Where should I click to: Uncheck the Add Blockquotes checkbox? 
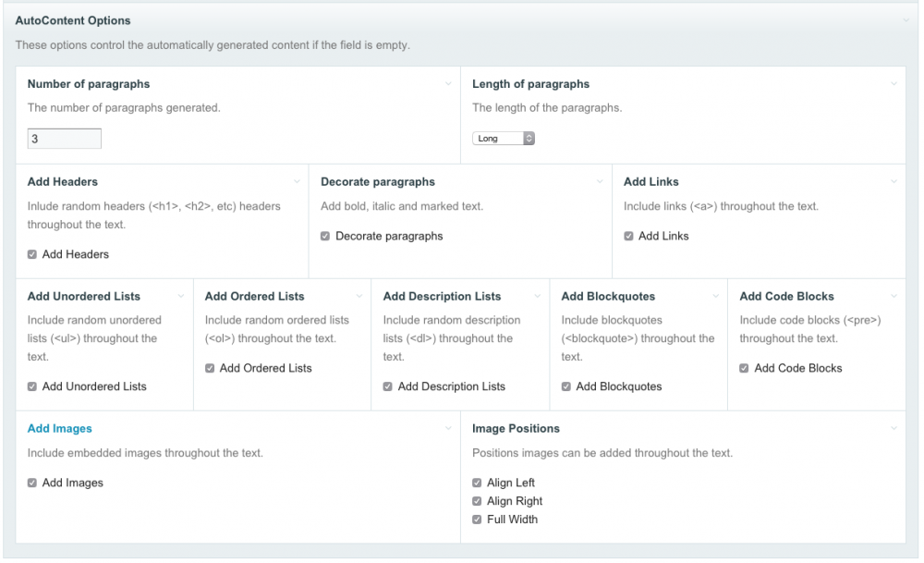coord(566,386)
